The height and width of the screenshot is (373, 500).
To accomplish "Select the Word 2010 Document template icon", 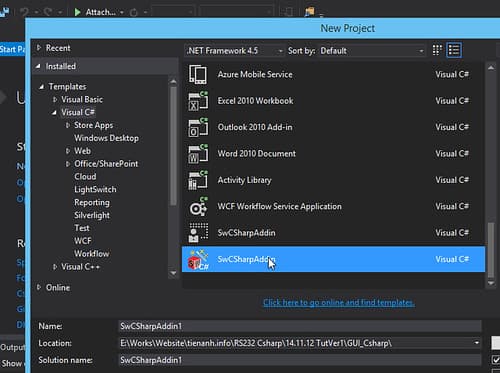I will [198, 153].
